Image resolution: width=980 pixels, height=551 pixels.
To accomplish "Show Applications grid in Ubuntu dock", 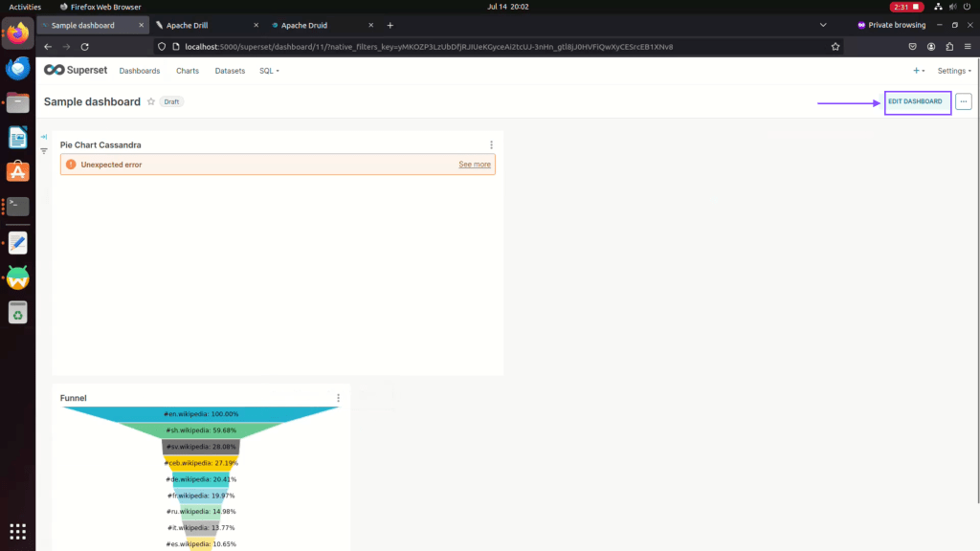I will point(17,531).
